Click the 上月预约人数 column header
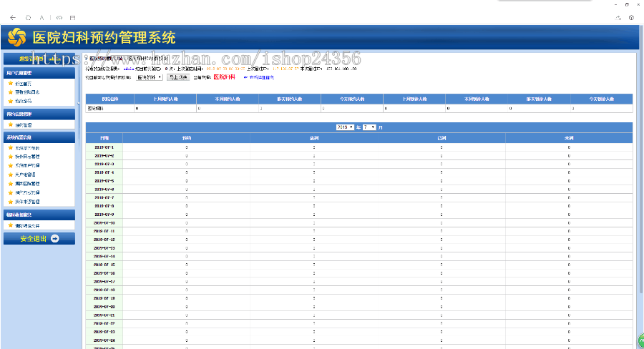The height and width of the screenshot is (349, 644). (165, 99)
